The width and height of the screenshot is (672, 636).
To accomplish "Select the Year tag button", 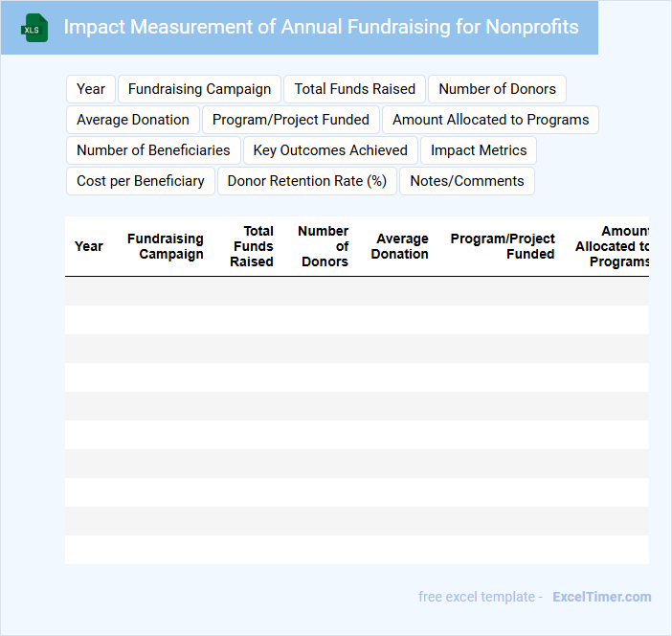I will click(x=91, y=89).
